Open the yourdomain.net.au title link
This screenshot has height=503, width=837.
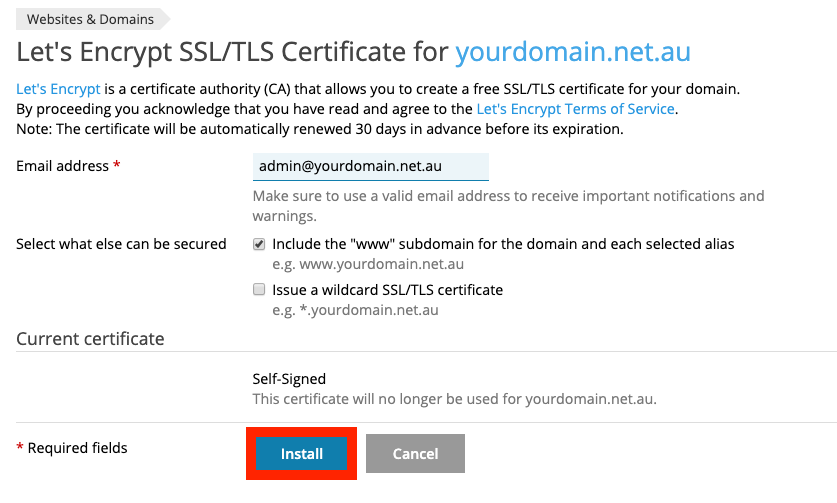click(x=573, y=52)
